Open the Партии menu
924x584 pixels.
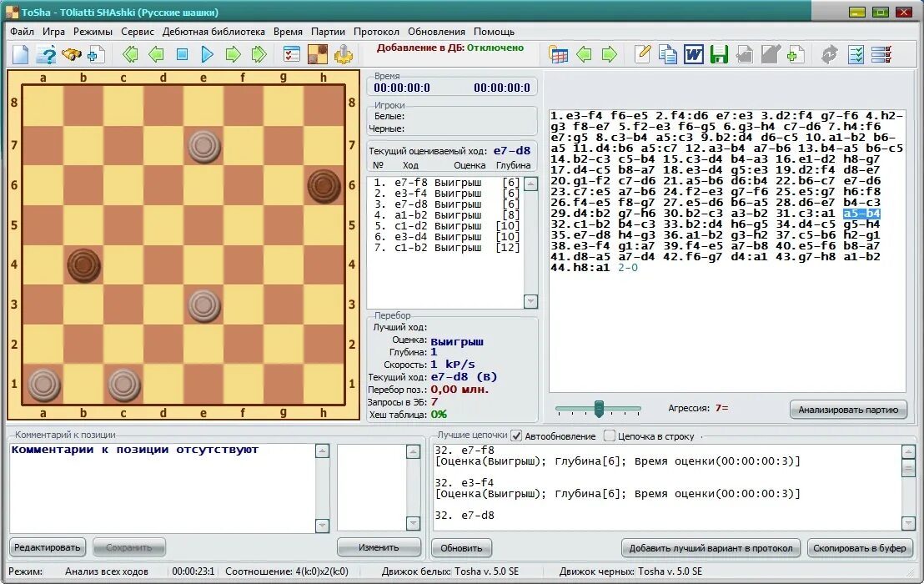point(329,32)
